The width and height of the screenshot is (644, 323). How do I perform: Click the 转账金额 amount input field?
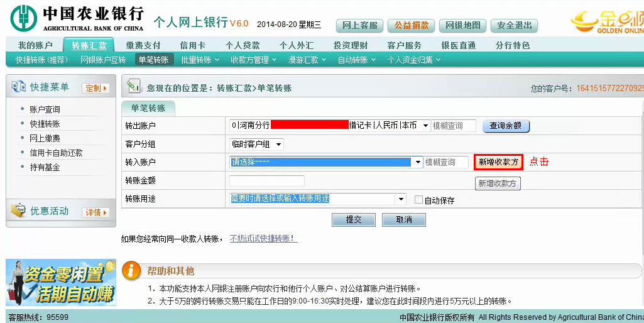(267, 181)
